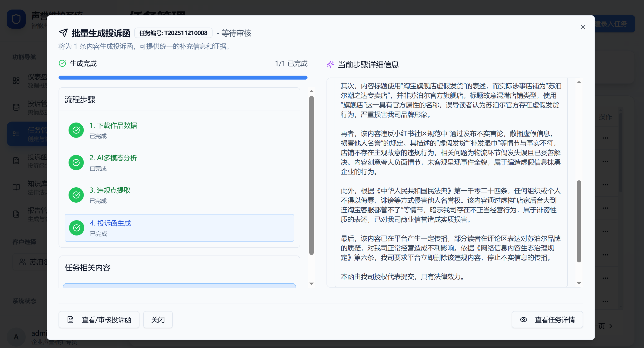Image resolution: width=644 pixels, height=348 pixels.
Task: Click the green 生成完成 check icon
Action: pyautogui.click(x=62, y=64)
